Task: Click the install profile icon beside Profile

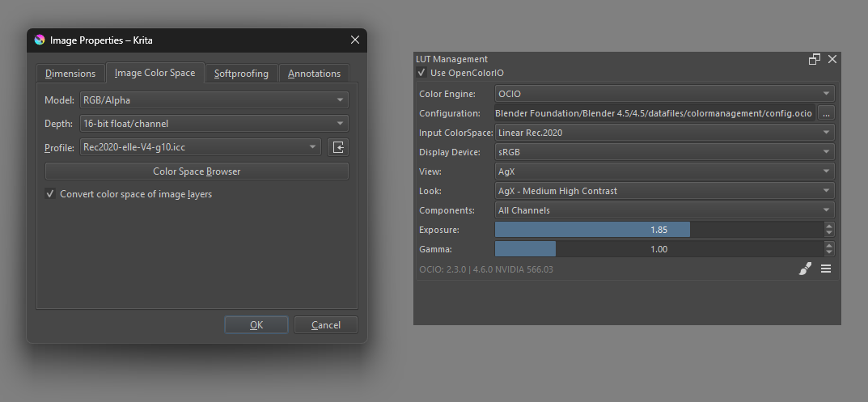Action: [338, 147]
